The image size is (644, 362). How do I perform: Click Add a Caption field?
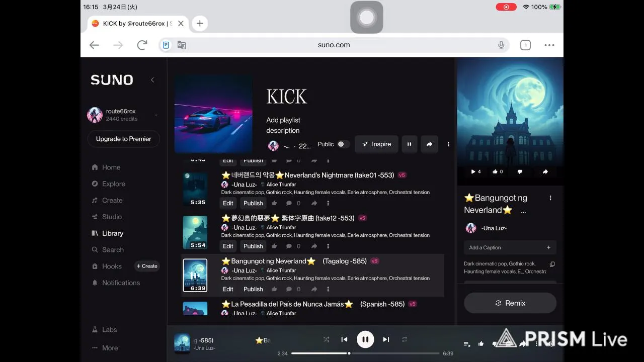point(510,247)
